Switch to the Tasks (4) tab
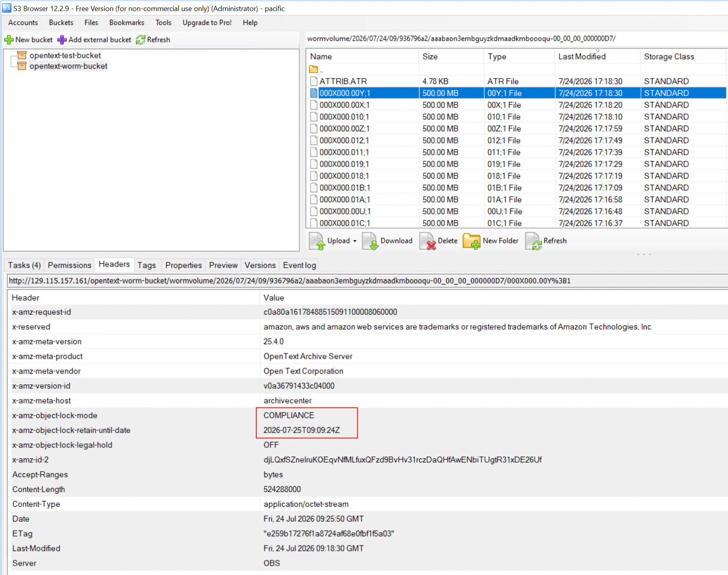The width and height of the screenshot is (728, 575). (x=24, y=265)
